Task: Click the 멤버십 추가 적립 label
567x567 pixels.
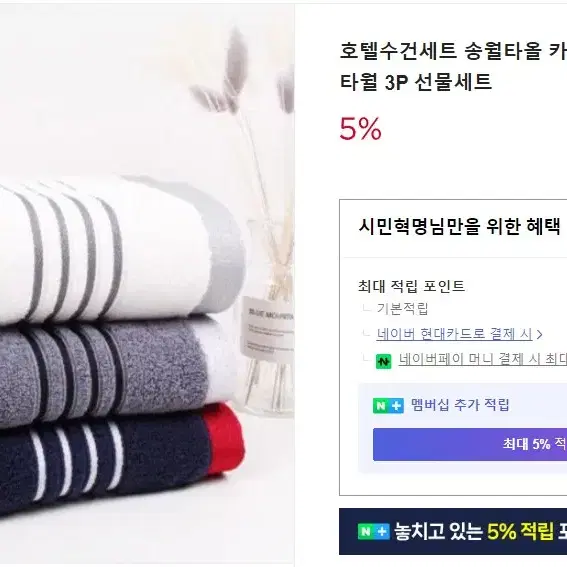Action: pos(460,405)
